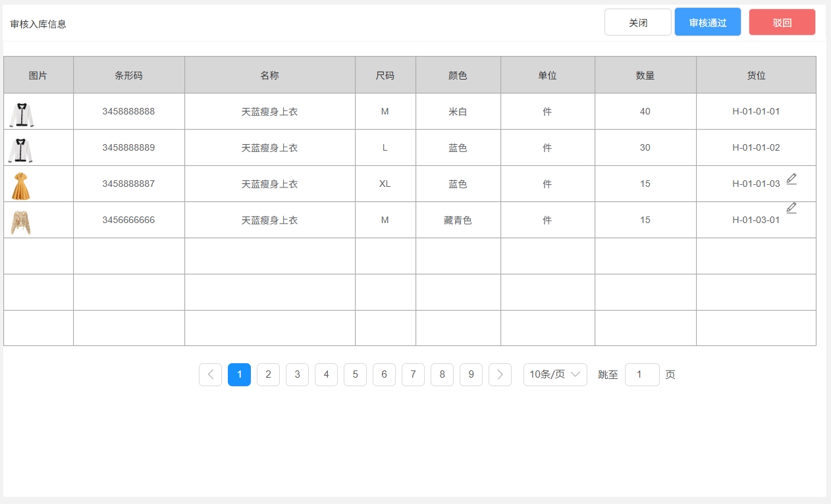
Task: Select barcode cell 3456666666
Action: (128, 220)
